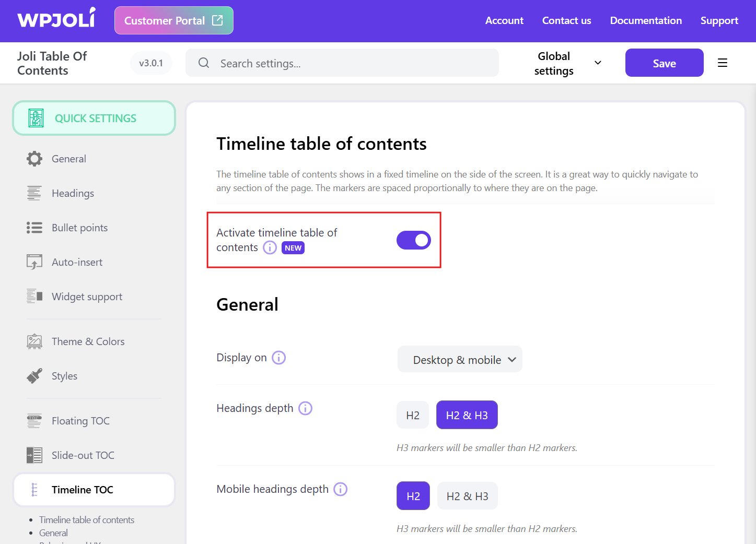The height and width of the screenshot is (544, 756).
Task: Open the Widget support settings tab
Action: coord(87,297)
